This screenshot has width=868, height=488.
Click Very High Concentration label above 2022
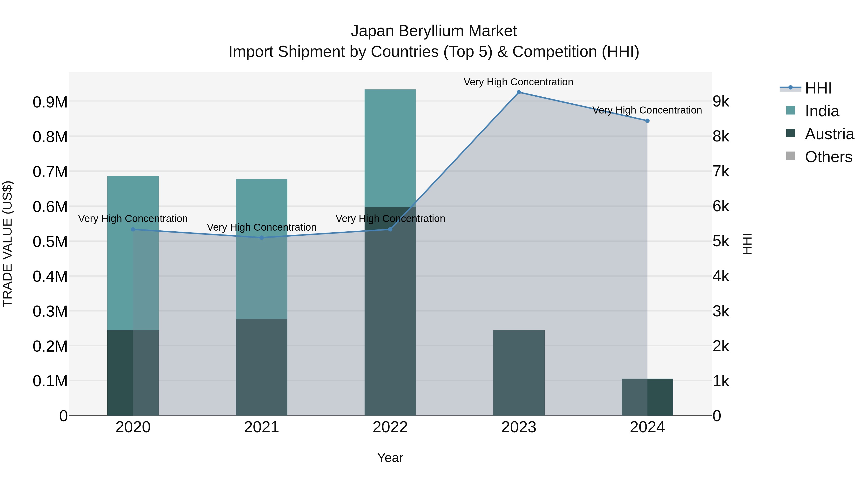[x=390, y=219]
